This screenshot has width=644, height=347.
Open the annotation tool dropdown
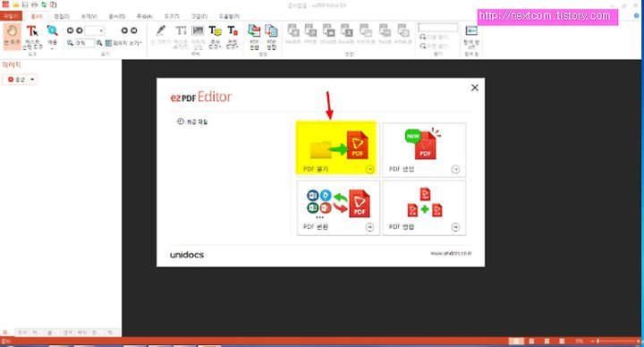pyautogui.click(x=215, y=37)
